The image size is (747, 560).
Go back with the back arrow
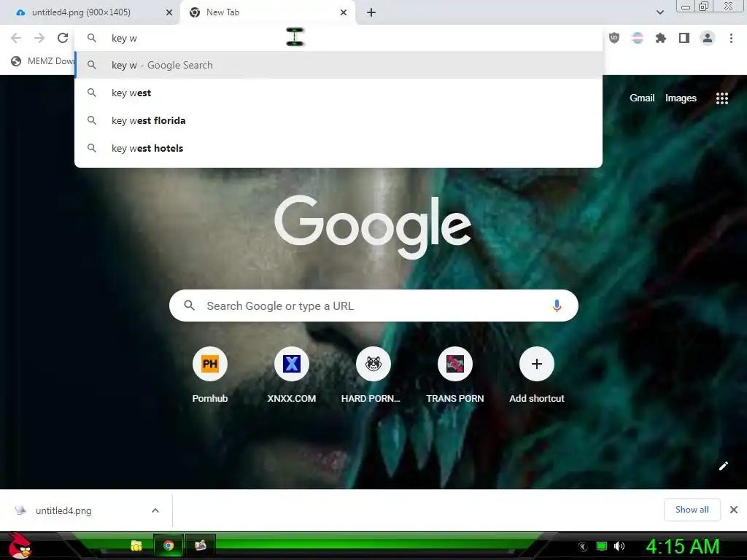(x=16, y=38)
